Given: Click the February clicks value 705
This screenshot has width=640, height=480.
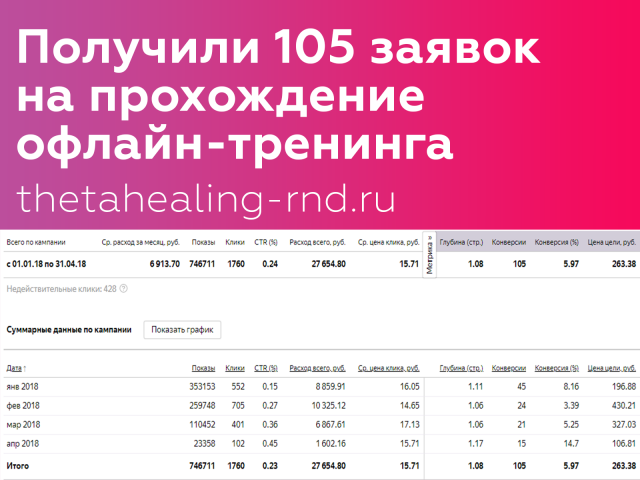Looking at the screenshot, I should (x=238, y=406).
